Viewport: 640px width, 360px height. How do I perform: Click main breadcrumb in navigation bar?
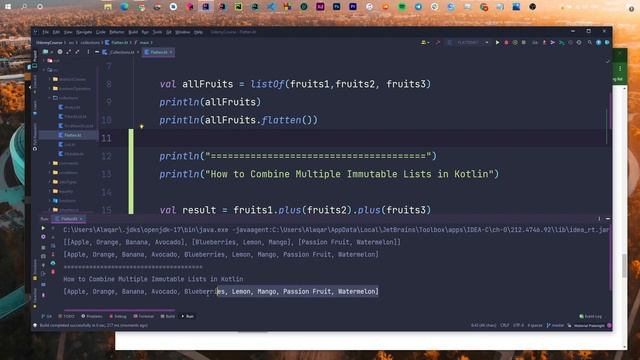pos(144,42)
